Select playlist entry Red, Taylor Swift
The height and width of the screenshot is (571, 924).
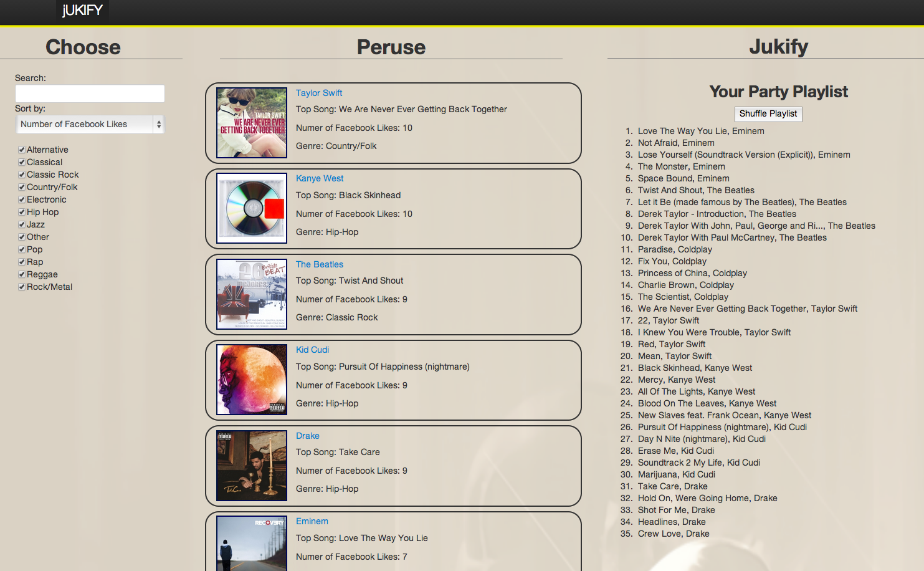[672, 344]
